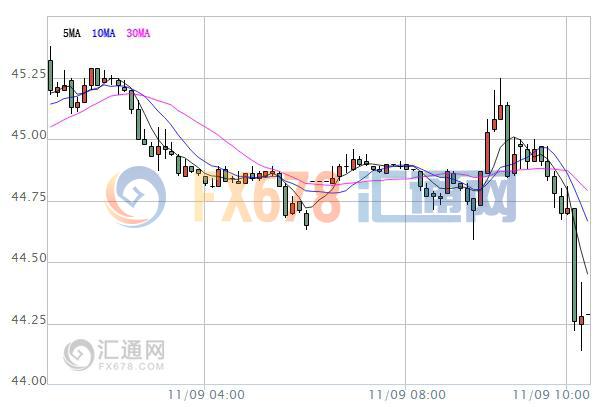Screen dimensions: 598x407
Task: Click the last small red candle
Action: pyautogui.click(x=581, y=320)
